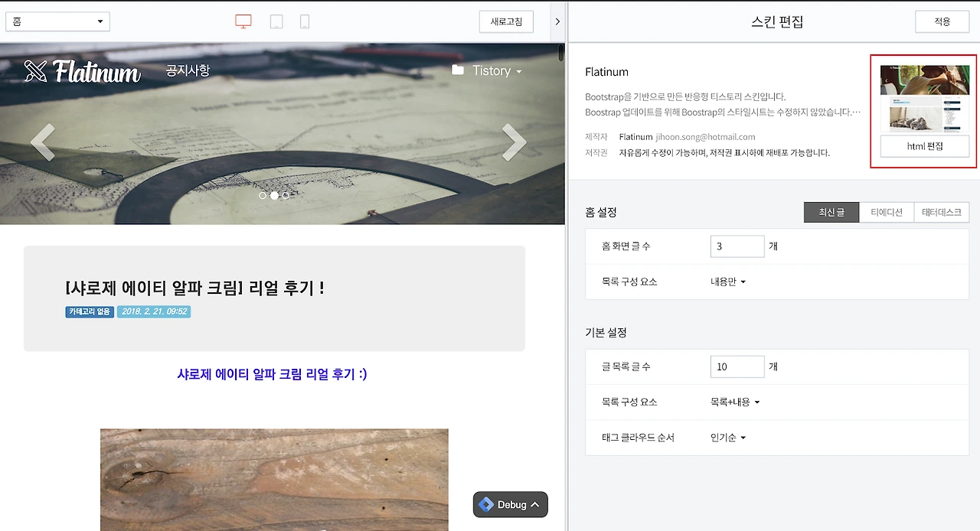
Task: Click the 카테고리 없음 category label
Action: (90, 311)
